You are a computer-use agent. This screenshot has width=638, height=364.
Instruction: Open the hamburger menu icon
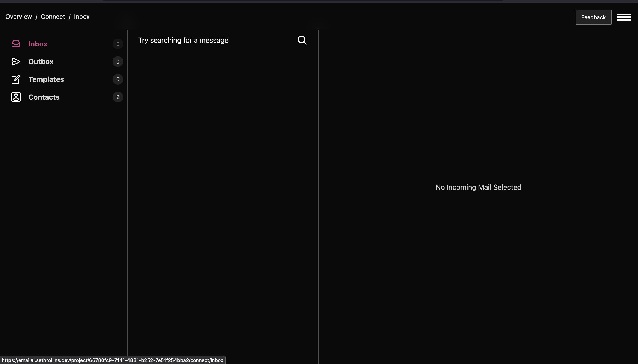(624, 17)
